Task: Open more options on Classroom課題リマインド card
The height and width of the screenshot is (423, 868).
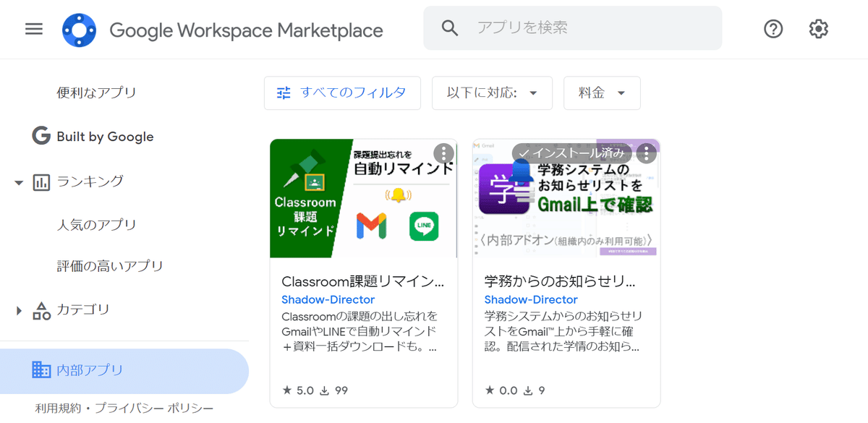Action: [x=443, y=153]
